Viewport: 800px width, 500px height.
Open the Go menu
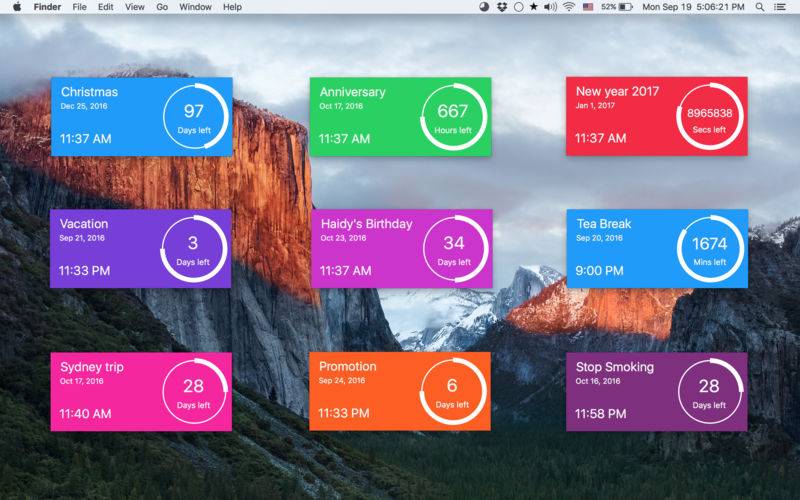162,7
